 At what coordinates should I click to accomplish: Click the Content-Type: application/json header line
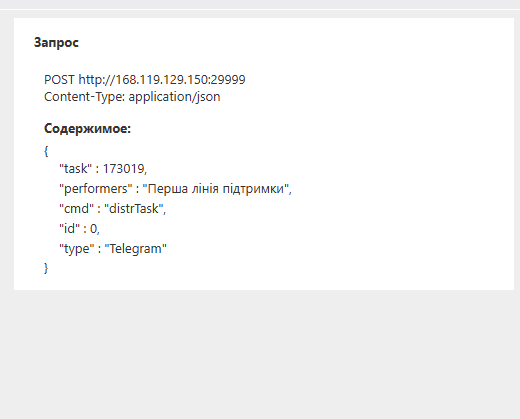pos(132,97)
